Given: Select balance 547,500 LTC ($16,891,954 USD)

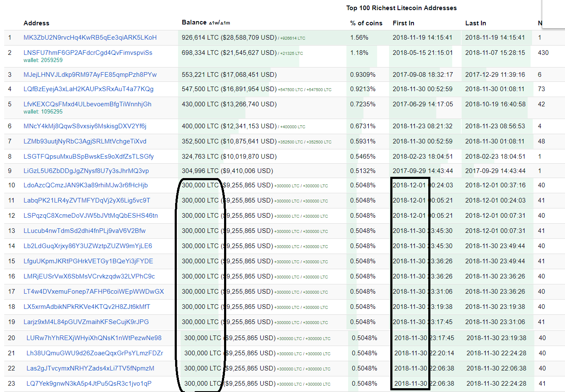Looking at the screenshot, I should [229, 89].
